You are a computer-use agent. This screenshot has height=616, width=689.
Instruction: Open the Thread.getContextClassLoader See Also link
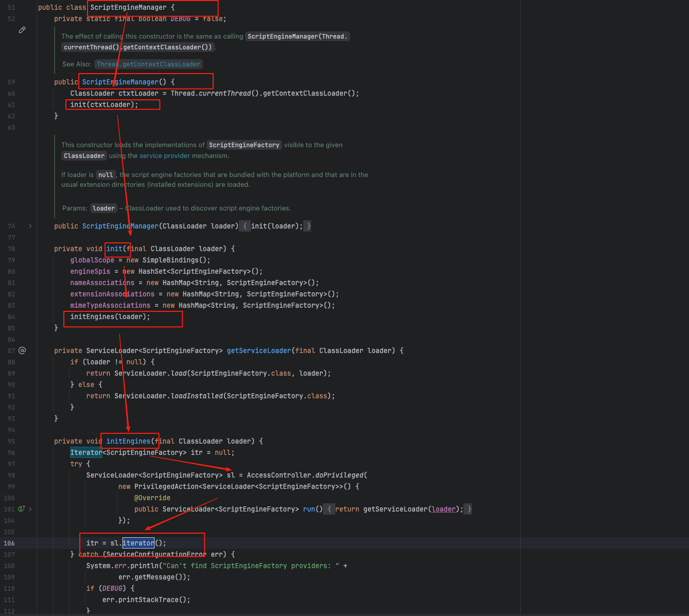(148, 64)
